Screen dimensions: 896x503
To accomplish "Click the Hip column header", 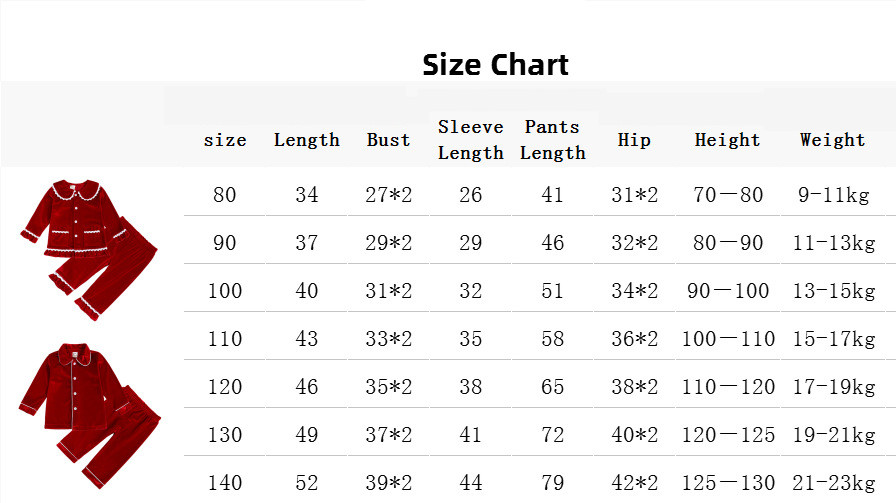I will [634, 140].
